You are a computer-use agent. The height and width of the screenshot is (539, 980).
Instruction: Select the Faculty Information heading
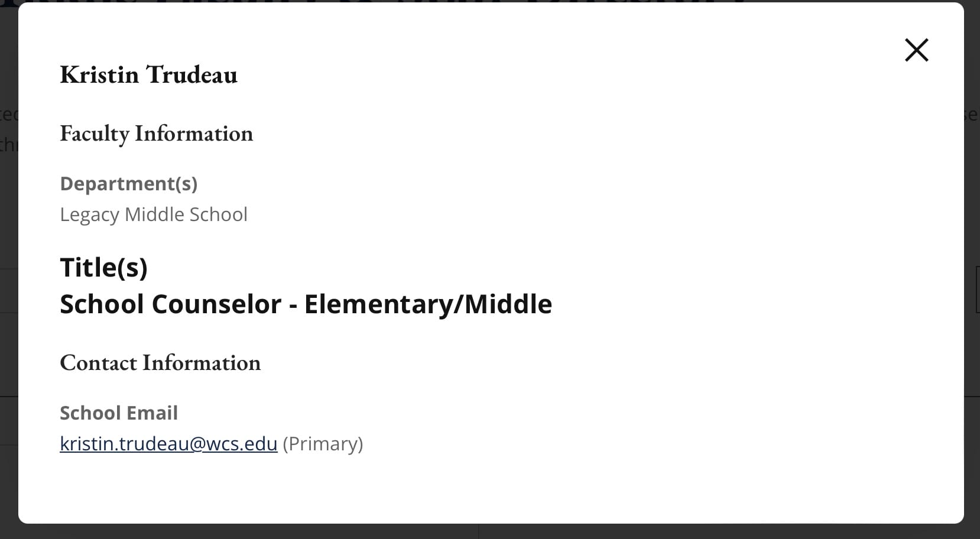point(156,134)
